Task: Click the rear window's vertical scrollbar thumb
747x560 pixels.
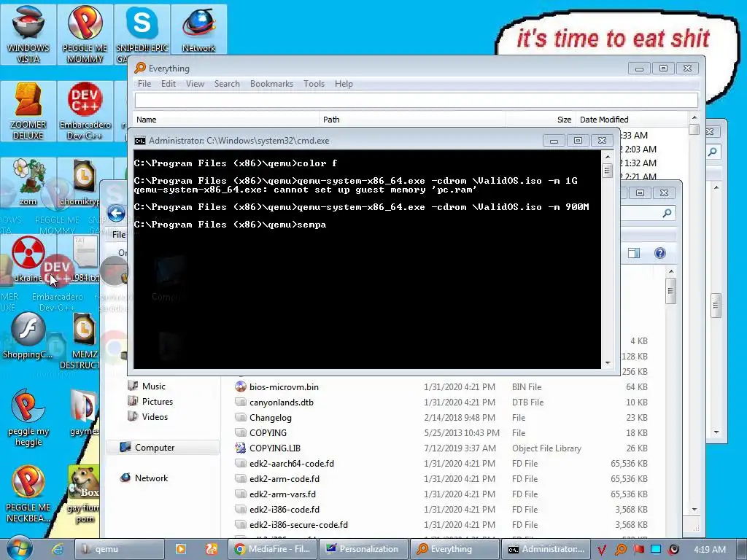Action: [x=716, y=306]
